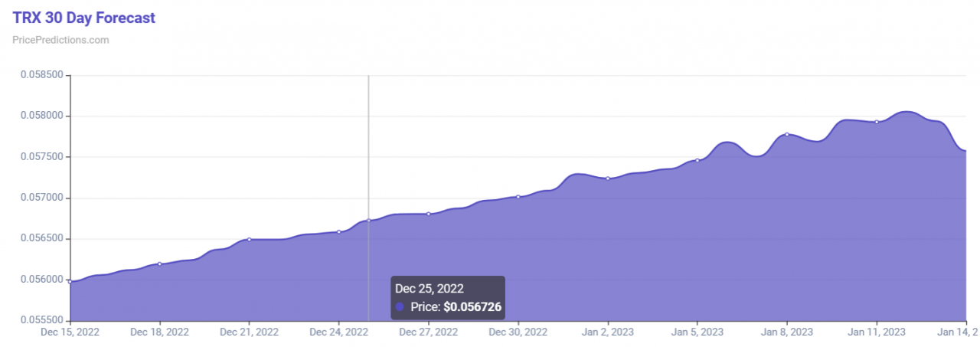Click the $0.056726 price in the tooltip
The image size is (980, 347).
[472, 306]
